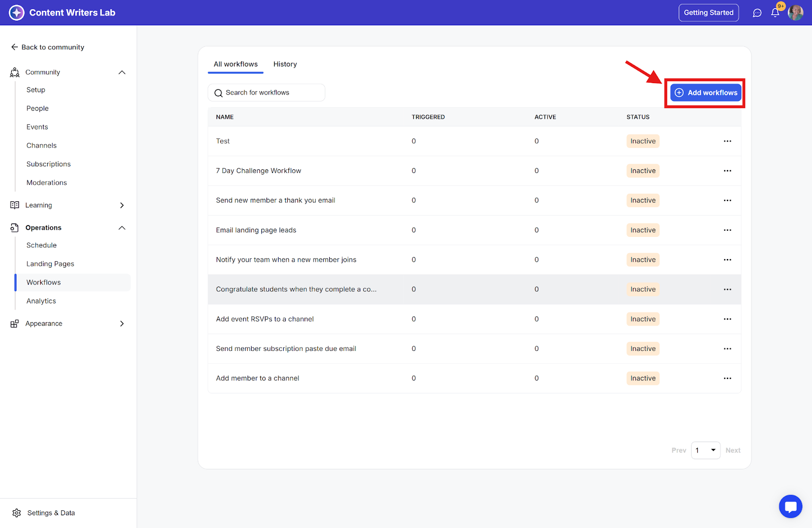Open options for 7 Day Challenge Workflow
This screenshot has width=812, height=528.
click(727, 171)
